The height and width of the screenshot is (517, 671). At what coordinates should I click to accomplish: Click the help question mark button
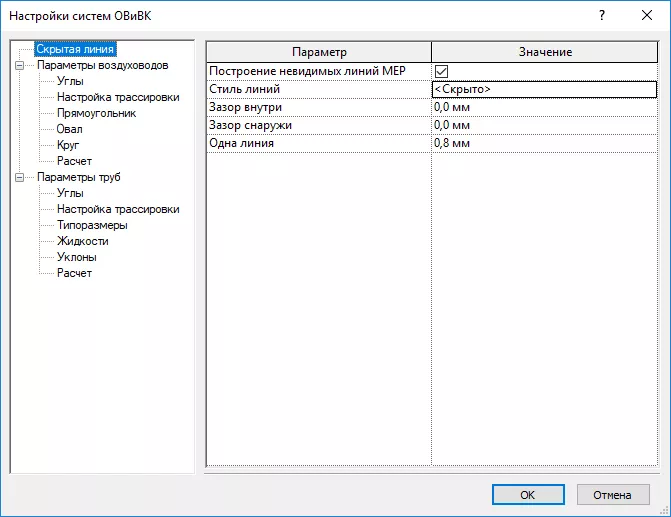[x=602, y=16]
